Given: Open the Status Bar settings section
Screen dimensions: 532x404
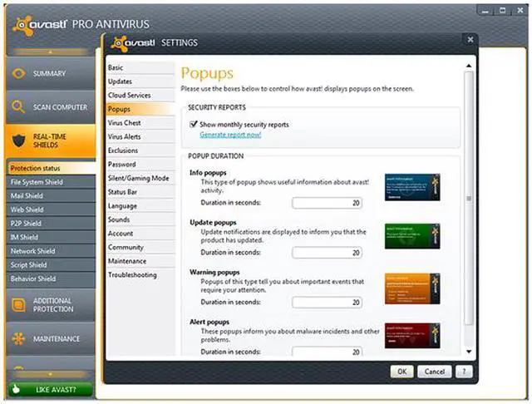Looking at the screenshot, I should pos(140,192).
